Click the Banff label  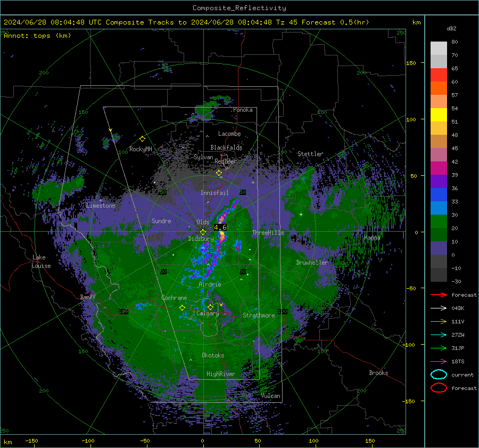(88, 297)
